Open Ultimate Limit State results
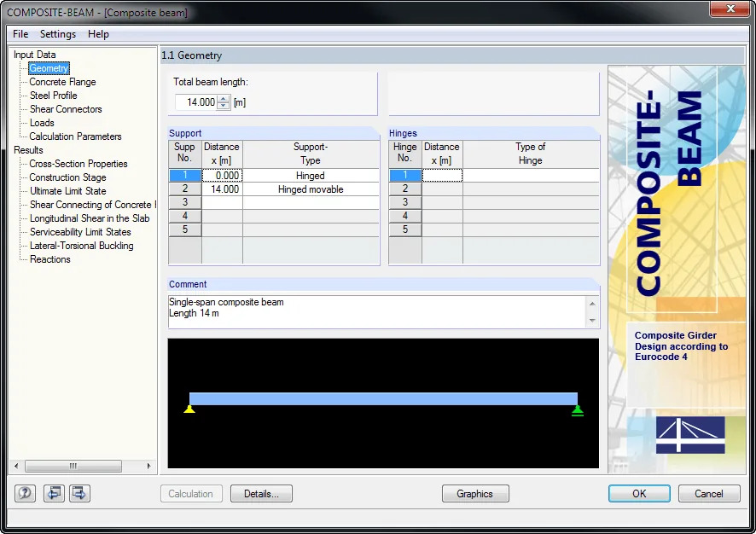The width and height of the screenshot is (756, 534). coord(68,191)
